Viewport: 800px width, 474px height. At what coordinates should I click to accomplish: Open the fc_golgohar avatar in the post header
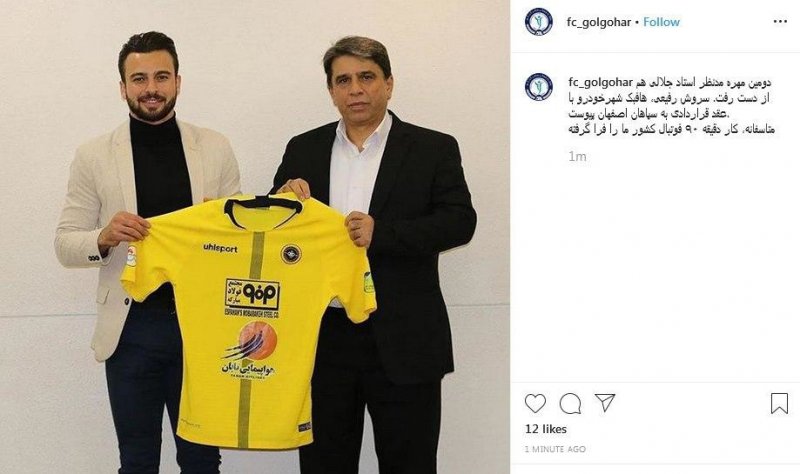pyautogui.click(x=539, y=21)
